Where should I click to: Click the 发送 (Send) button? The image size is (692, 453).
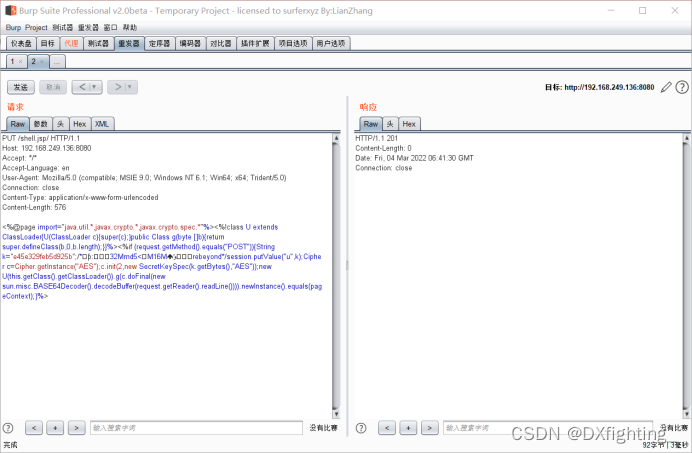pyautogui.click(x=21, y=87)
